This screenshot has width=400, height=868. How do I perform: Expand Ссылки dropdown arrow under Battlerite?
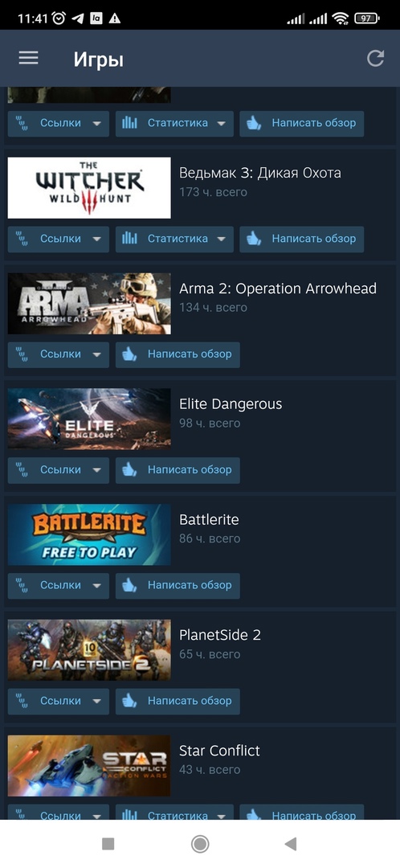coord(97,586)
